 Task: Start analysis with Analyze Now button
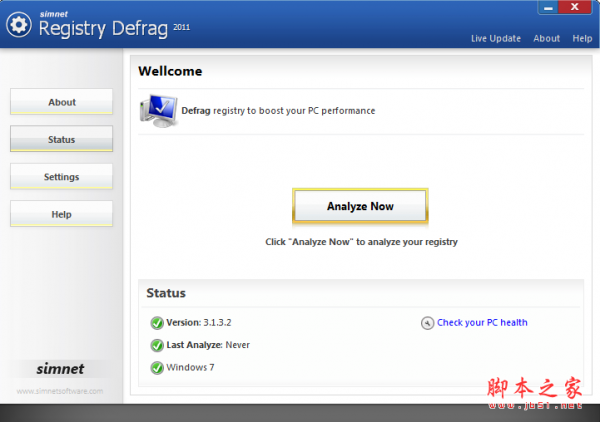pyautogui.click(x=360, y=206)
